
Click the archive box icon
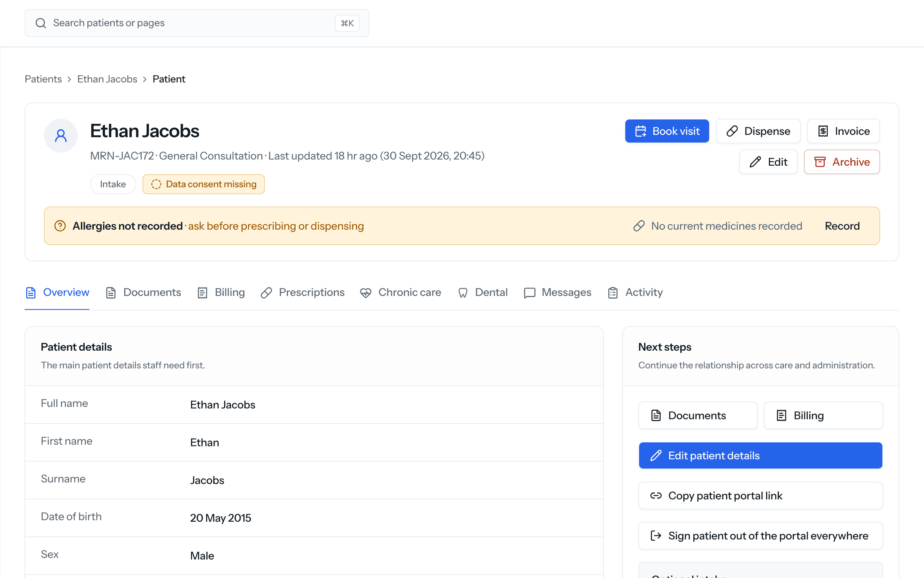point(820,162)
